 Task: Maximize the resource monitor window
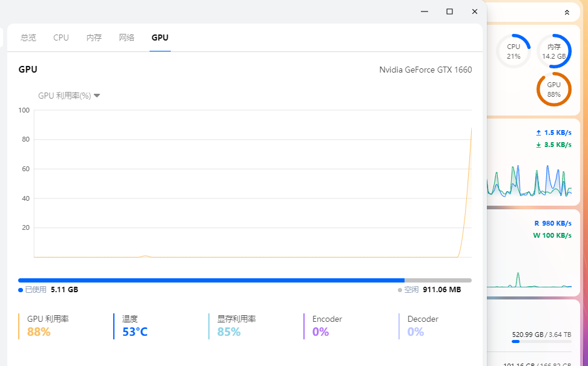click(x=449, y=11)
